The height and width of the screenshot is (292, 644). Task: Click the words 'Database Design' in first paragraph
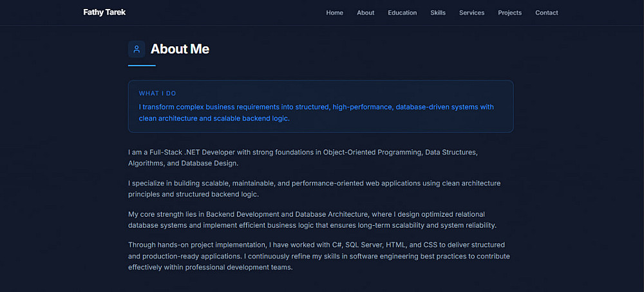210,163
